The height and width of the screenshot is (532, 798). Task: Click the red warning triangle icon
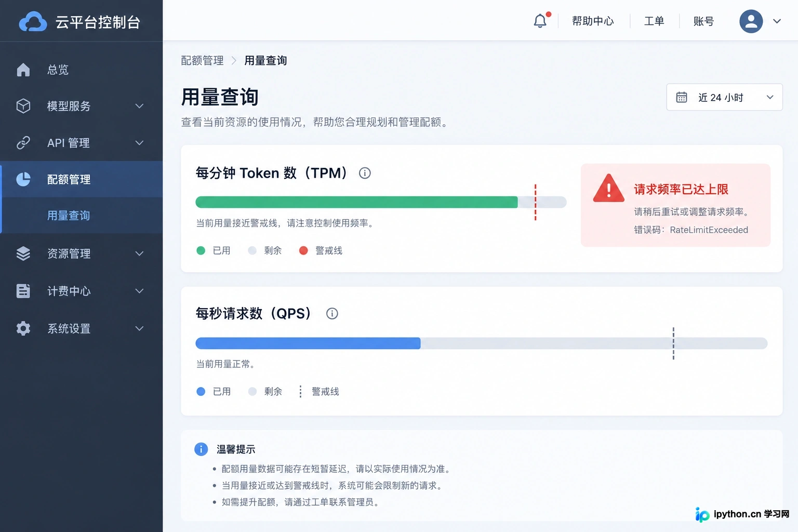pyautogui.click(x=608, y=188)
